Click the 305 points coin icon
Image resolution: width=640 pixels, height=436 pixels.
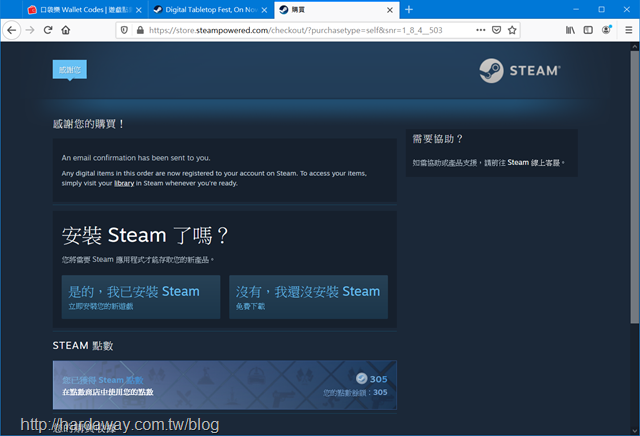pos(361,378)
